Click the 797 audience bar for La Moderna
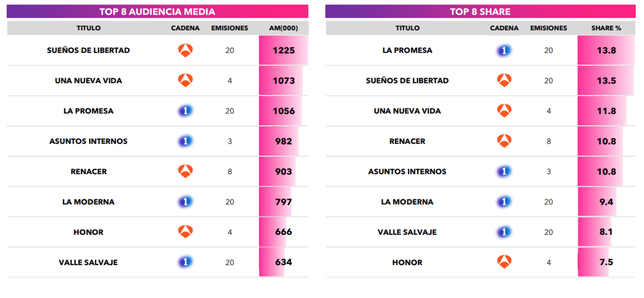The width and height of the screenshot is (644, 298). pyautogui.click(x=275, y=202)
